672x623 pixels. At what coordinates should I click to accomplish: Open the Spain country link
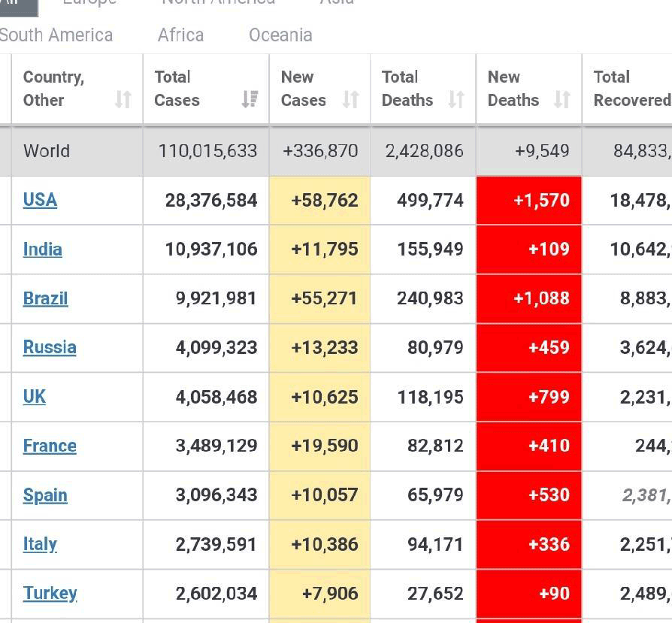45,495
